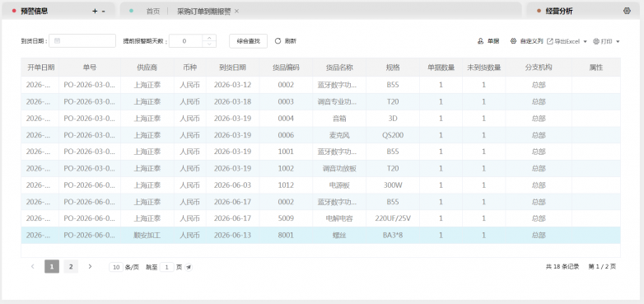Click 到货日期 cell 2026-03-18
This screenshot has height=304, width=644.
[232, 101]
